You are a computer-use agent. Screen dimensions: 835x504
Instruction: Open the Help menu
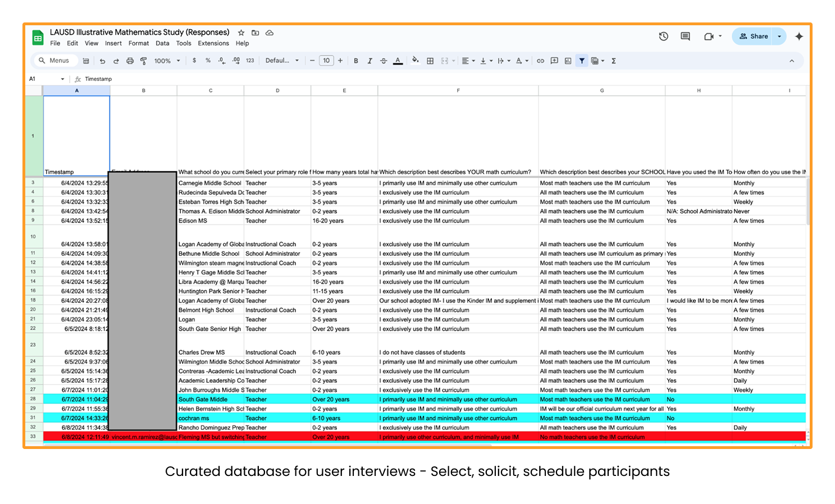click(x=242, y=43)
